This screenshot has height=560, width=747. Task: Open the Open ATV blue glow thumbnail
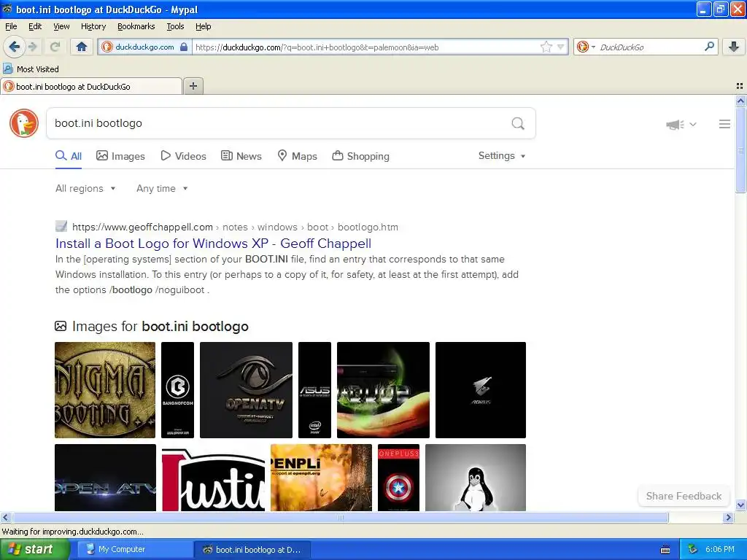105,478
